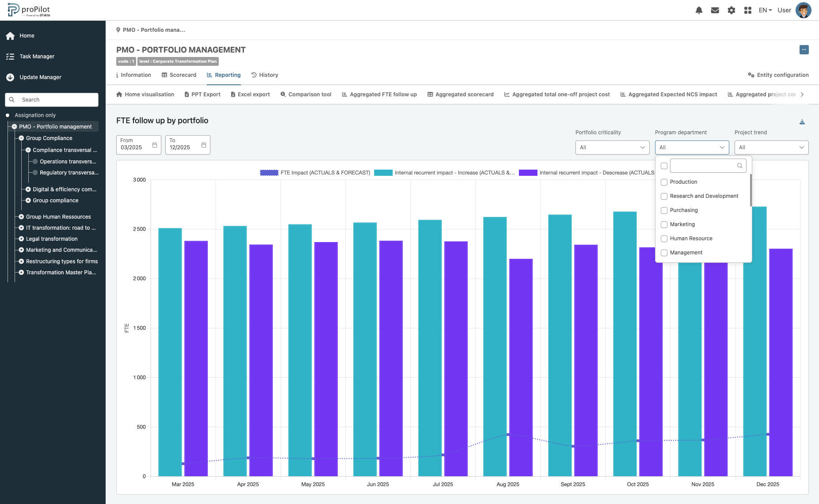Click the user avatar picture

[x=803, y=10]
